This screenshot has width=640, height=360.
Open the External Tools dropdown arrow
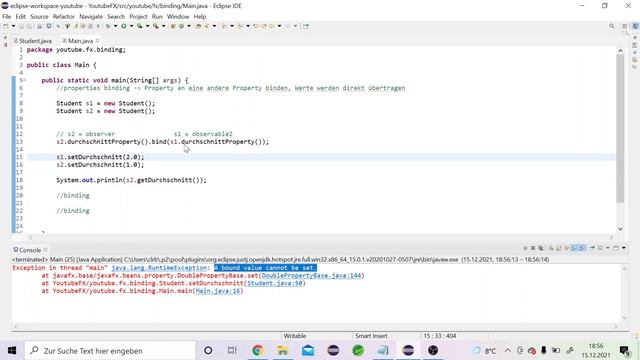[163, 26]
